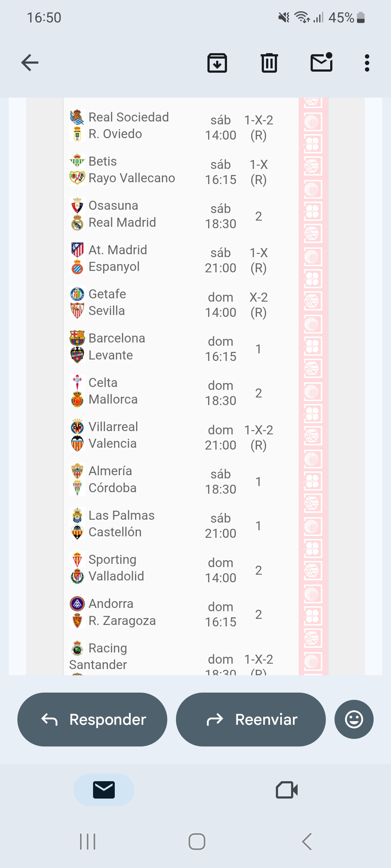Viewport: 391px width, 868px height.
Task: Mark the email as unread
Action: 321,63
